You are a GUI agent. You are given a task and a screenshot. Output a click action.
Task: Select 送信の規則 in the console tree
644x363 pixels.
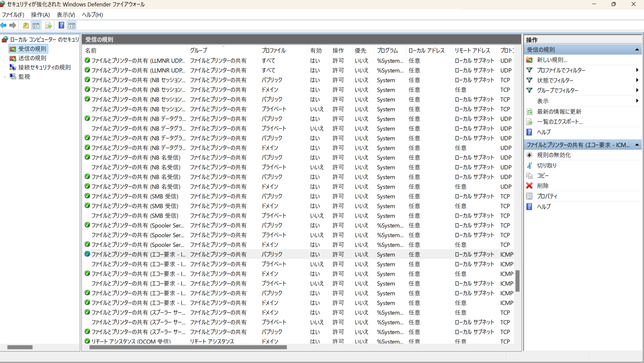pyautogui.click(x=32, y=58)
